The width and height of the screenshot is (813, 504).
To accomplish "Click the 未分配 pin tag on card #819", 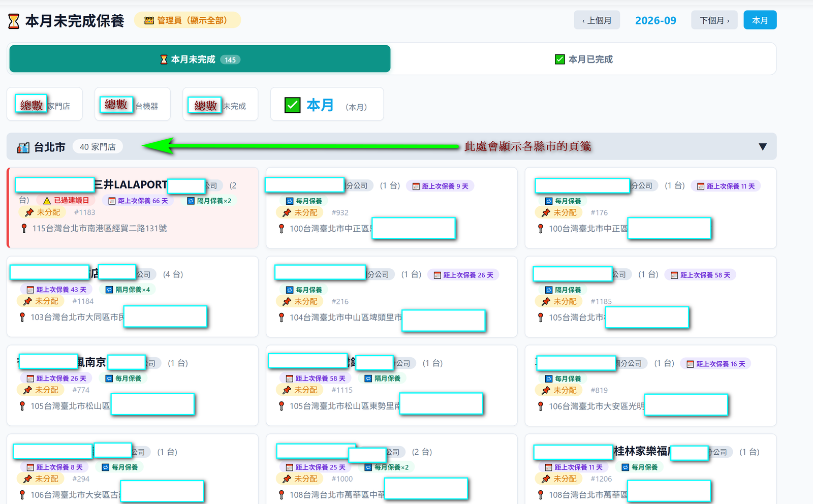I will point(559,391).
